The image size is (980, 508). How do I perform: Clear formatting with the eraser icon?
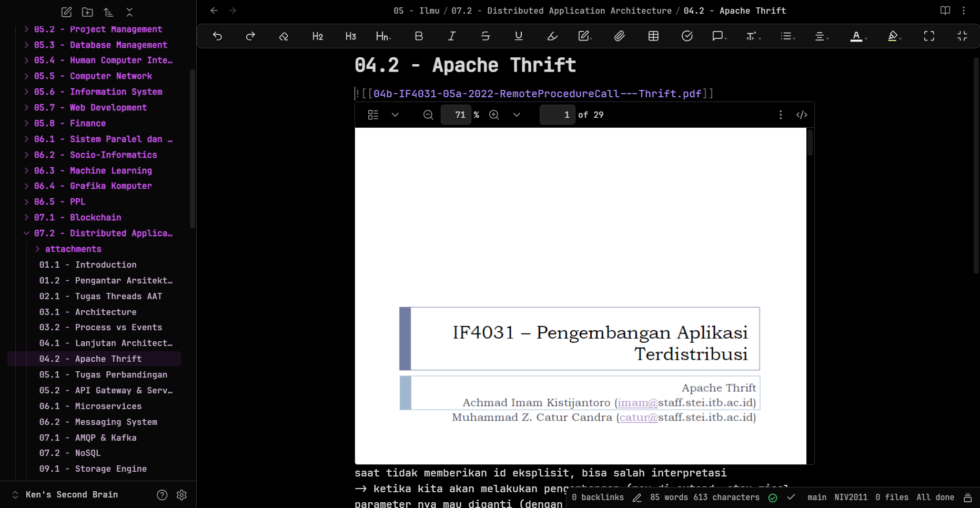point(284,36)
